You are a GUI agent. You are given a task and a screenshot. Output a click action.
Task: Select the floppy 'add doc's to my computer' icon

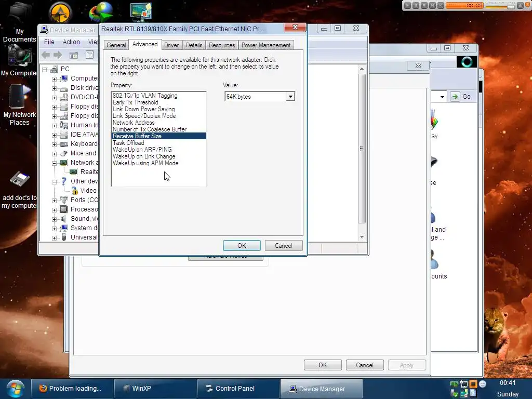(19, 190)
